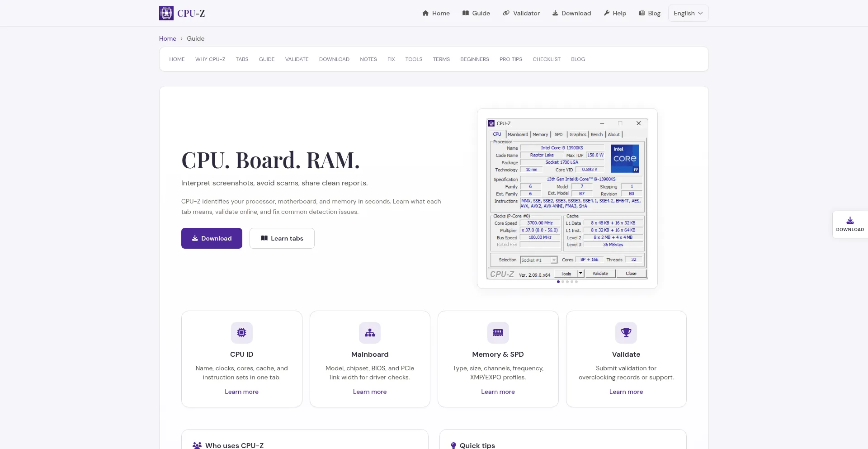Screen dimensions: 868x449
Task: Select TABS in the section menu
Action: (x=242, y=59)
